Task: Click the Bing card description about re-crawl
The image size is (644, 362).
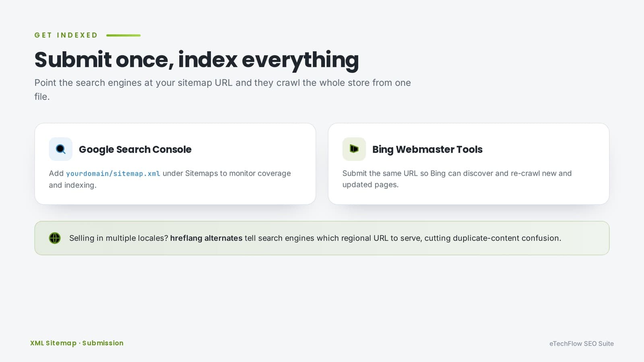Action: click(x=457, y=179)
